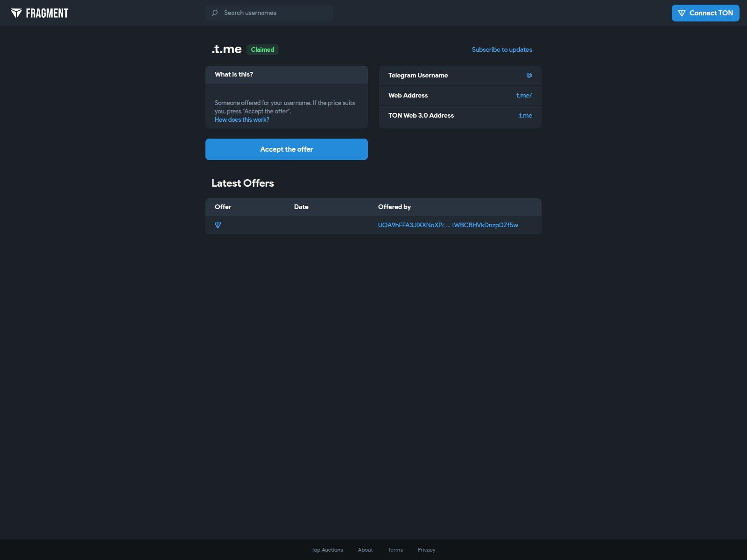
Task: Click the .t.me page title
Action: 226,49
